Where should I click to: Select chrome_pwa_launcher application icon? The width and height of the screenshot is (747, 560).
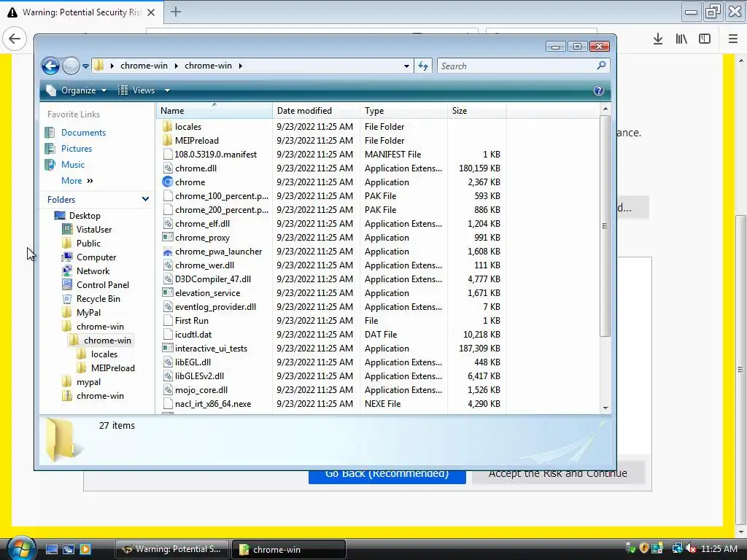(x=167, y=252)
